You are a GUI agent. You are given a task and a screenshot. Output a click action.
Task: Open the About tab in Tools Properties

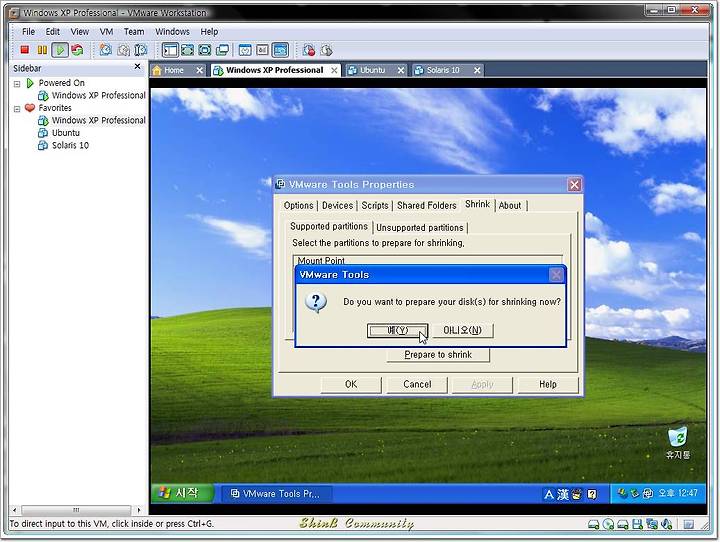510,205
